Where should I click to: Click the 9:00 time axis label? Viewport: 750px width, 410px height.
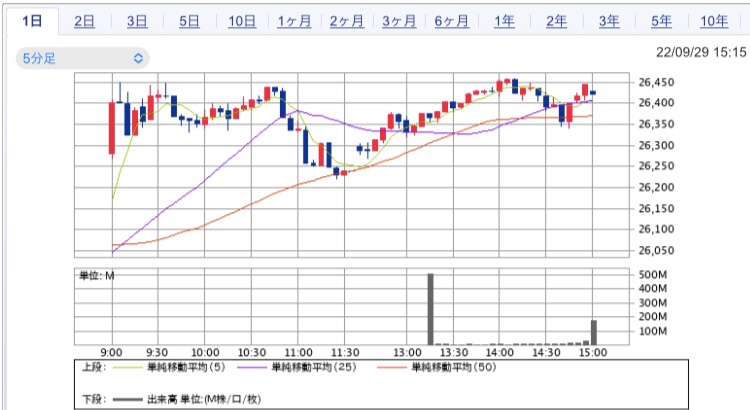click(x=111, y=353)
